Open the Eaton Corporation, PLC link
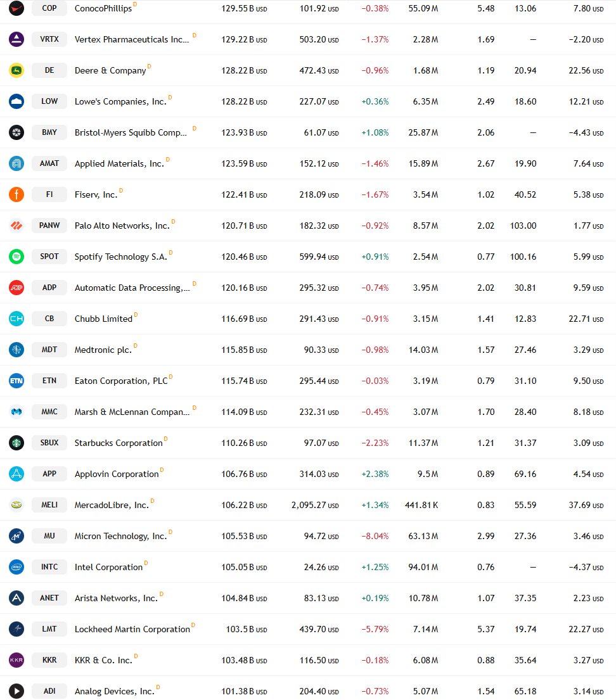Screen dimensions: 616x700 point(121,381)
